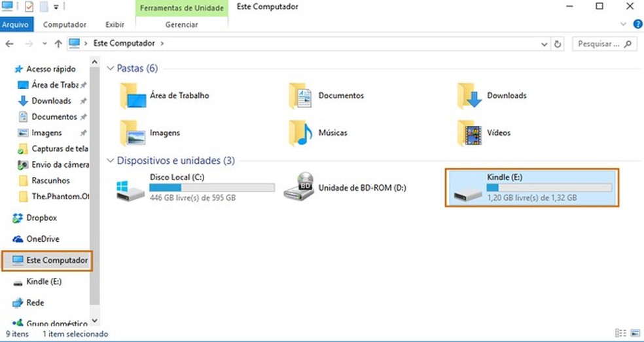The image size is (644, 342).
Task: Open Dropbox in navigation pane
Action: 35,218
